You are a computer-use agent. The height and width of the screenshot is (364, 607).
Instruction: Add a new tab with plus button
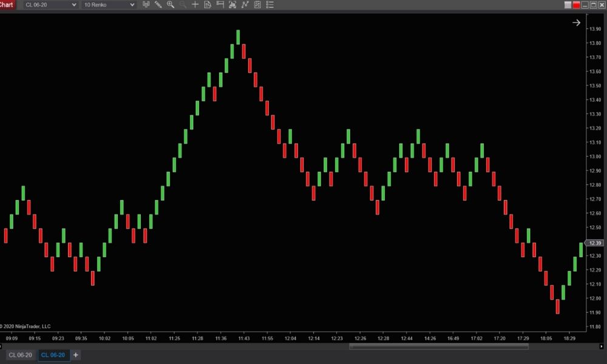click(x=75, y=355)
